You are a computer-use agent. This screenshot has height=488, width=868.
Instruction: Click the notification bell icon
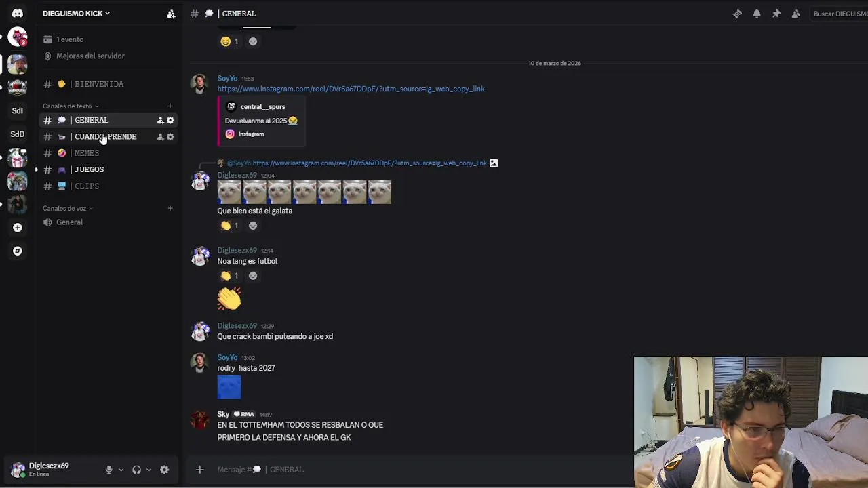pos(757,14)
